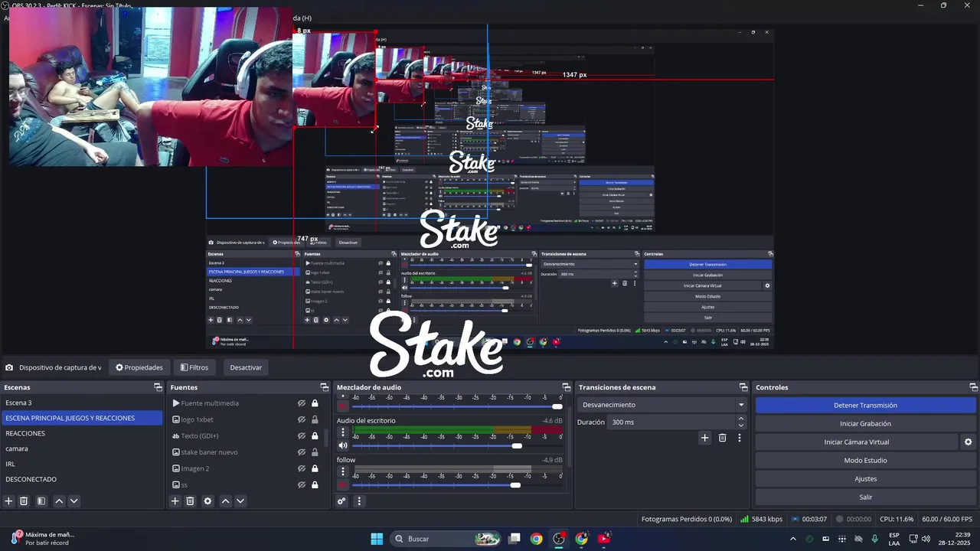Toggle lock on Fuente multimedia source
Image resolution: width=980 pixels, height=551 pixels.
click(x=315, y=403)
